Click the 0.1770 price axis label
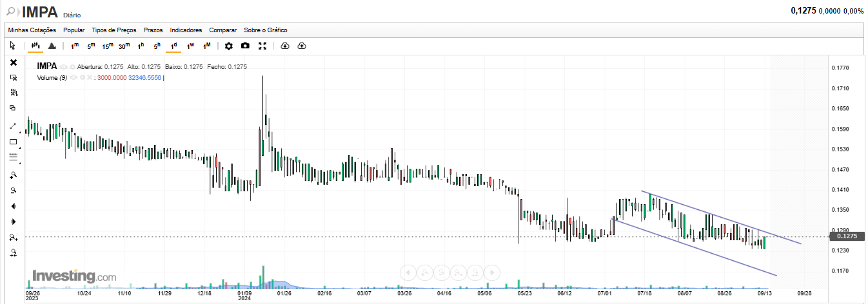 point(841,68)
